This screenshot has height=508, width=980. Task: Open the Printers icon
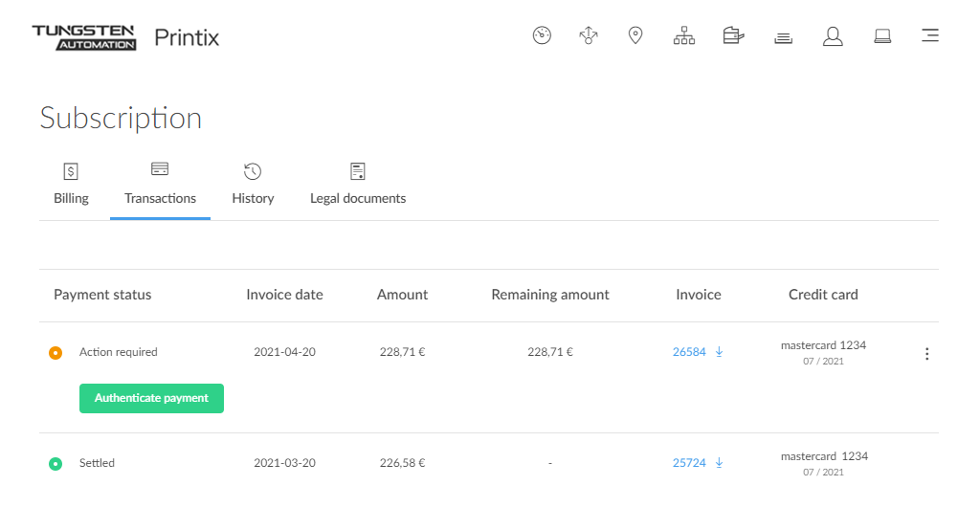pos(733,36)
